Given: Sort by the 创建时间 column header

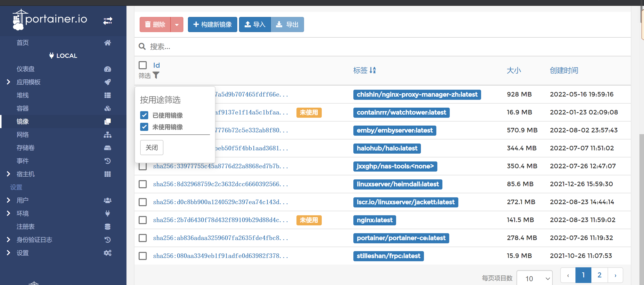Looking at the screenshot, I should coord(564,70).
